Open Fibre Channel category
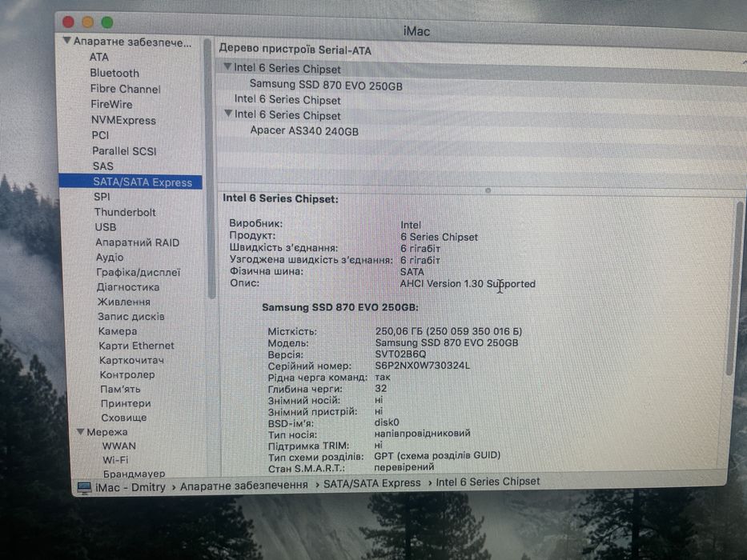 (125, 89)
